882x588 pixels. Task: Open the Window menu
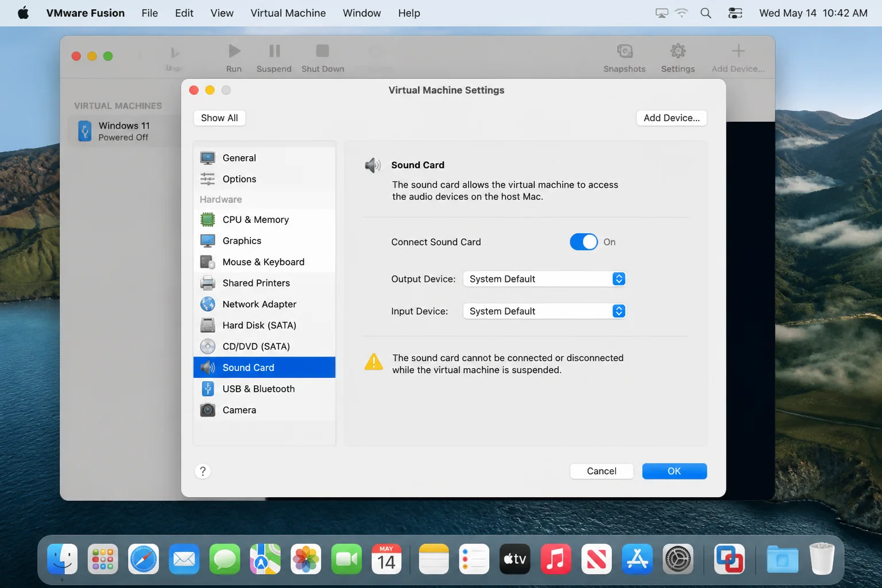click(362, 13)
